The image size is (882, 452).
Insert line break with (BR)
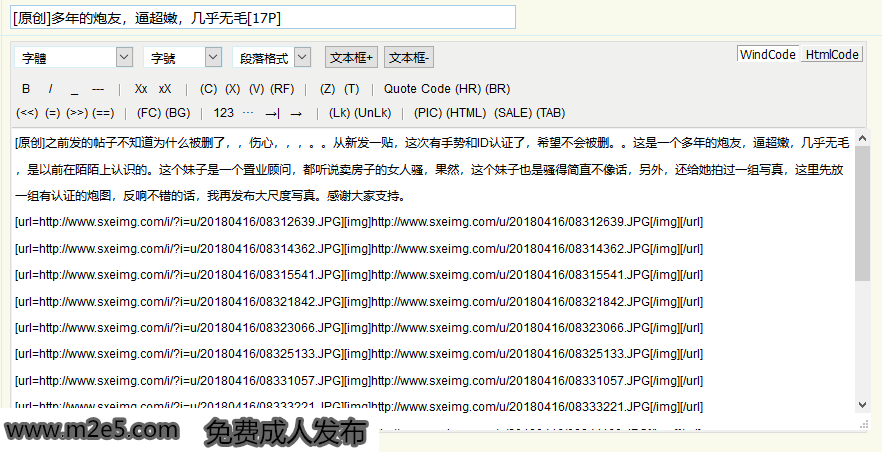coord(497,89)
